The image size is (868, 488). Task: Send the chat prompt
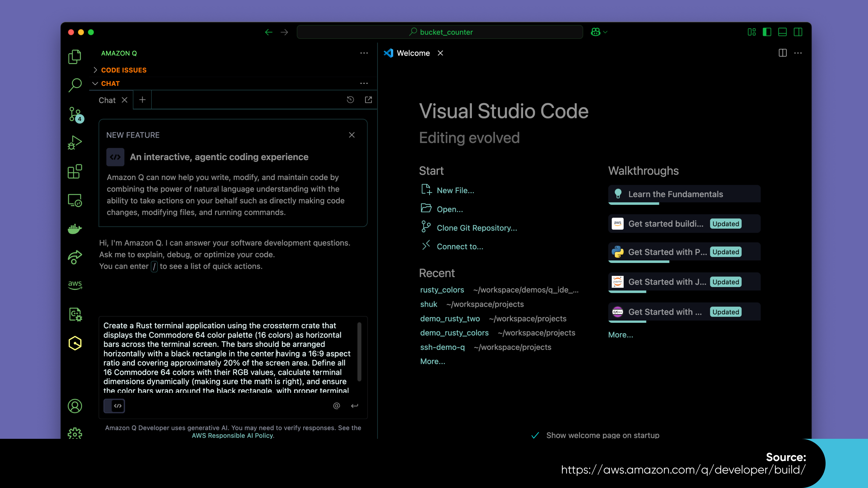(x=355, y=406)
